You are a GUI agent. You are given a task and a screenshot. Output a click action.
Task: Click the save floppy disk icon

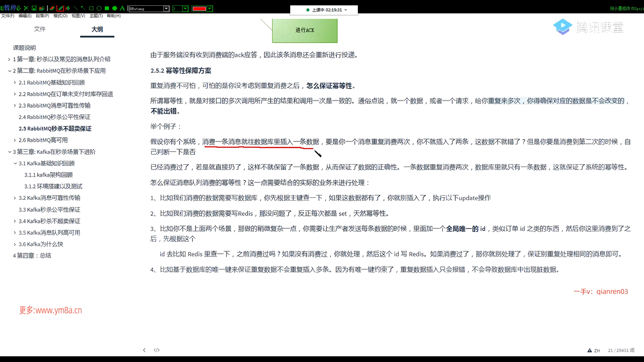[34, 8]
